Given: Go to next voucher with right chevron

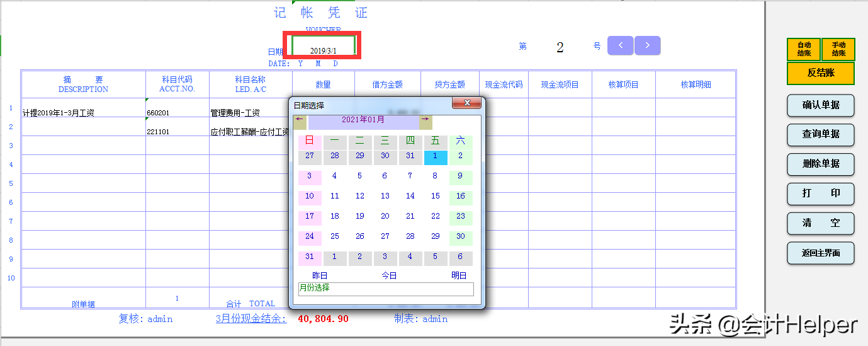Looking at the screenshot, I should (647, 45).
